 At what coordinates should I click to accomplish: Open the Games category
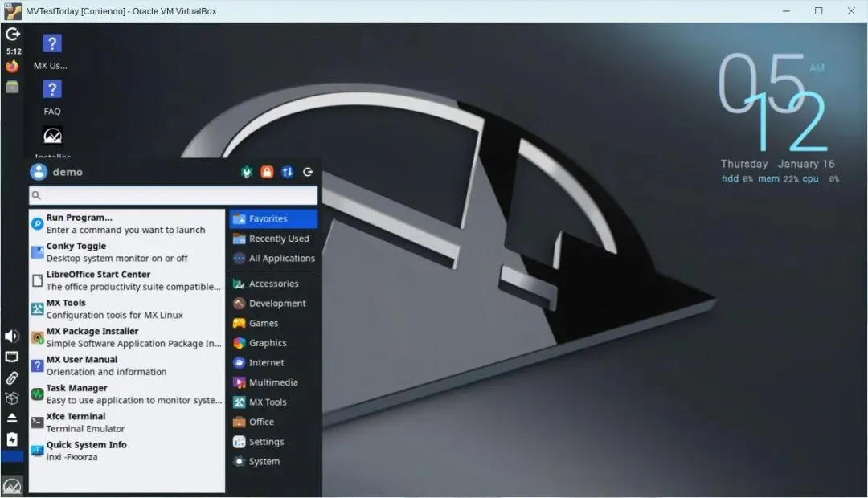[x=273, y=323]
